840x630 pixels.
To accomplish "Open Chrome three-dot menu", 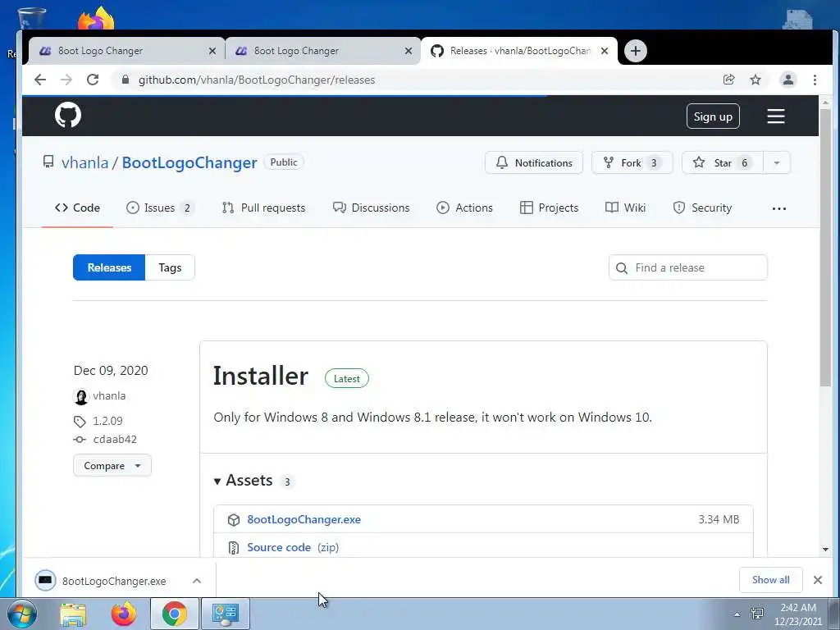I will 815,80.
